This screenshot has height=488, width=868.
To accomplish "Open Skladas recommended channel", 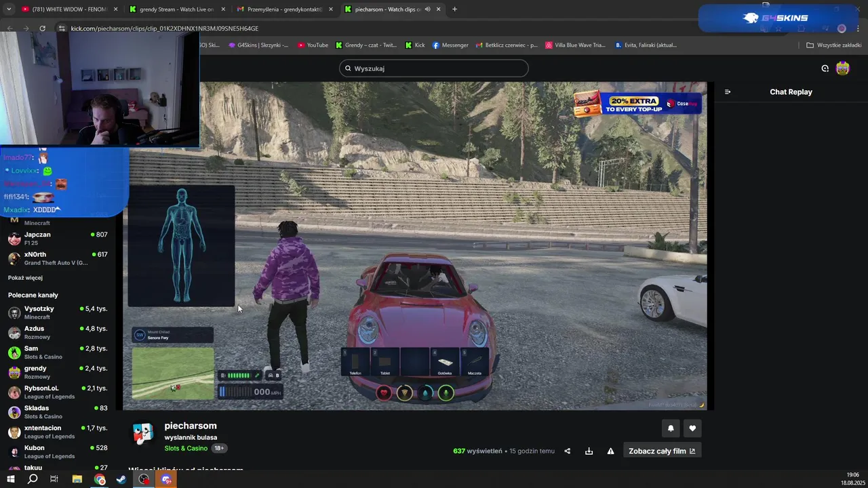I will tap(58, 412).
